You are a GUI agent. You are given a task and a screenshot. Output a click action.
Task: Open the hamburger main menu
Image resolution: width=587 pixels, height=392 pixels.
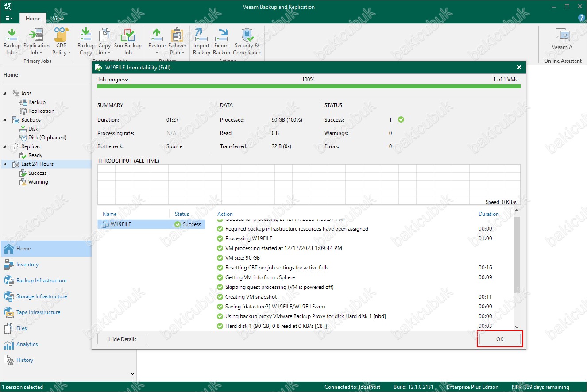pos(9,18)
